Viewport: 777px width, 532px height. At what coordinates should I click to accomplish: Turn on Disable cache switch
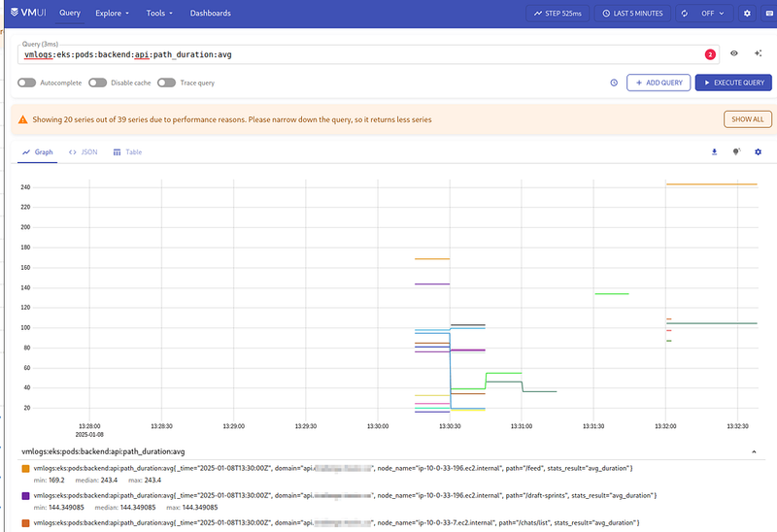pos(97,83)
